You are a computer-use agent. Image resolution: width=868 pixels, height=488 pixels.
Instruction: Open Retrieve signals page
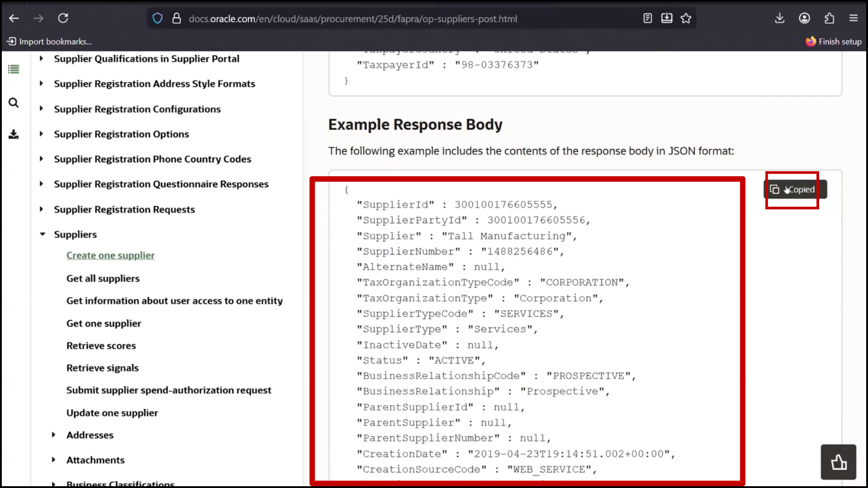point(103,368)
